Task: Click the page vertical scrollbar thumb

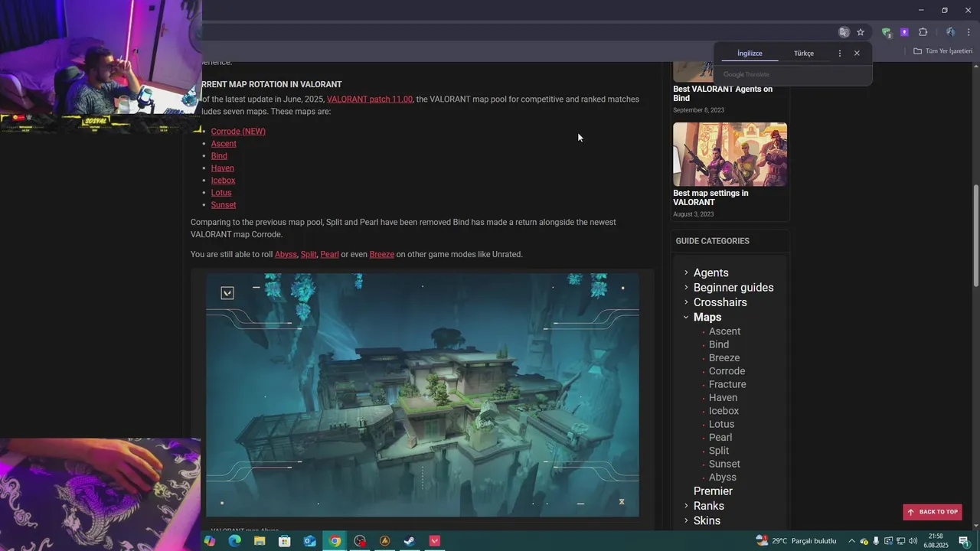Action: pos(975,236)
